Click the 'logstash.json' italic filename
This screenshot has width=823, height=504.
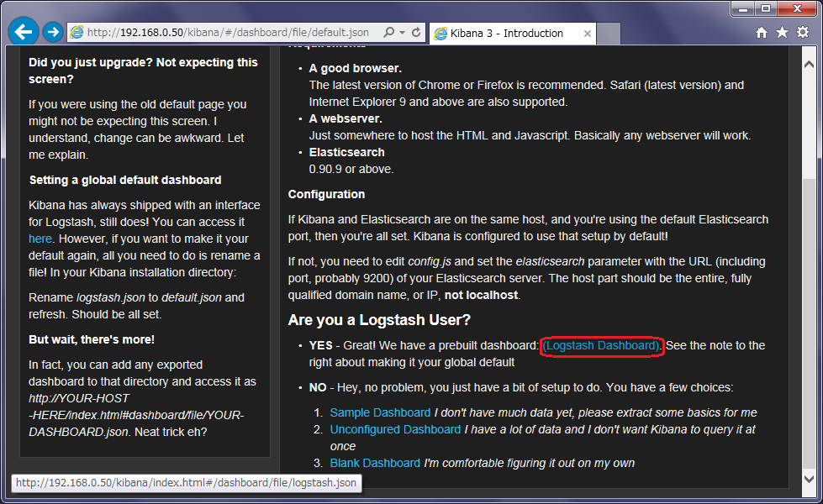click(111, 297)
